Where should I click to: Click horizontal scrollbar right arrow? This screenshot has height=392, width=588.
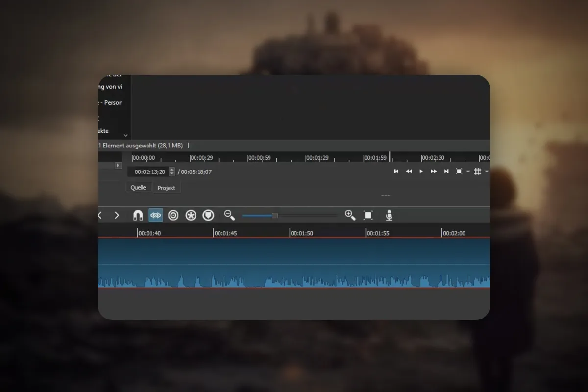(x=118, y=166)
